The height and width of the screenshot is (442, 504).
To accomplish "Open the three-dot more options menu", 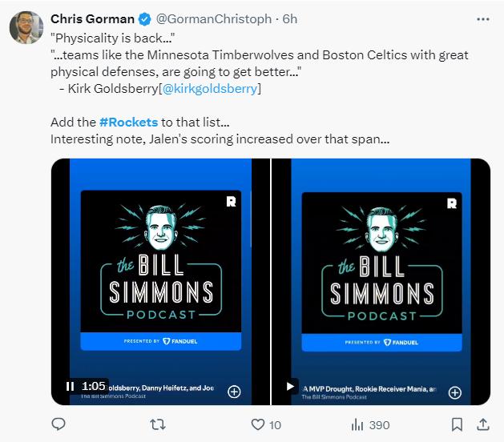I will pos(482,19).
